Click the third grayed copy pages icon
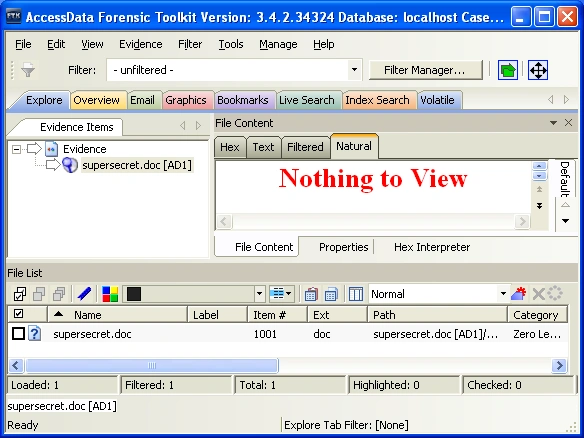Screen dimensions: 584x438 [59, 294]
